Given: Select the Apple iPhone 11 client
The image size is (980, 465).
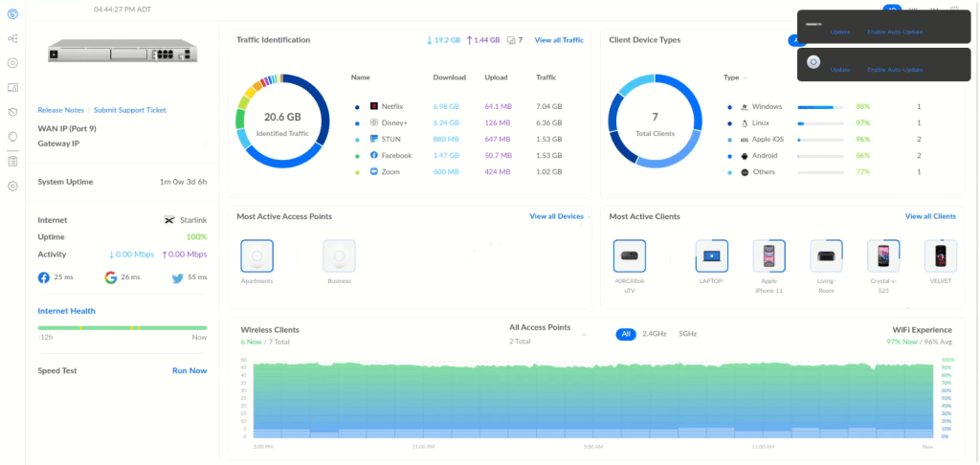Looking at the screenshot, I should coord(768,256).
